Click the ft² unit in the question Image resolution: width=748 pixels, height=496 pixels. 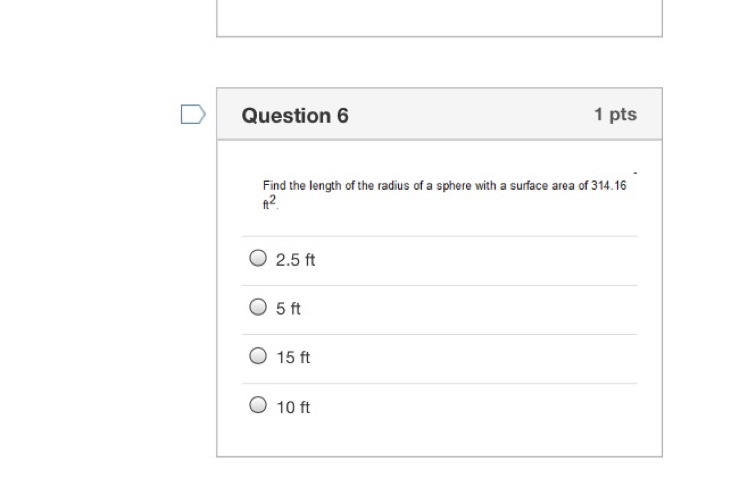click(x=270, y=202)
